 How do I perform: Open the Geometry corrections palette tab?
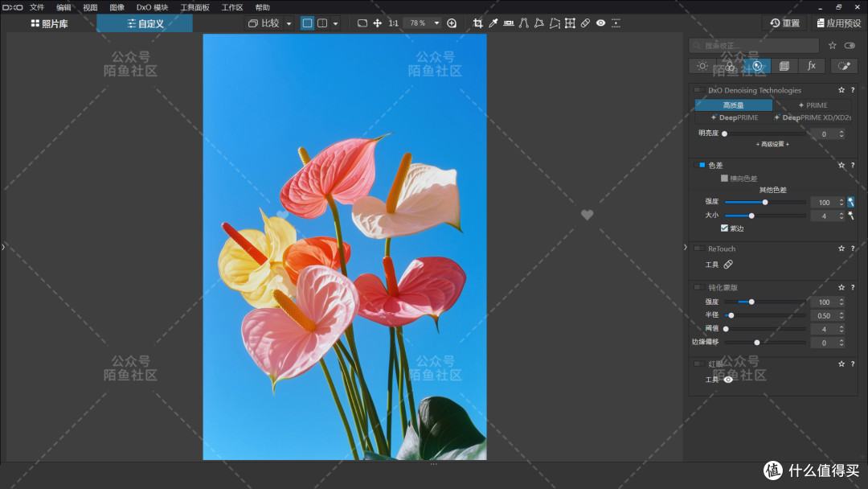coord(784,66)
